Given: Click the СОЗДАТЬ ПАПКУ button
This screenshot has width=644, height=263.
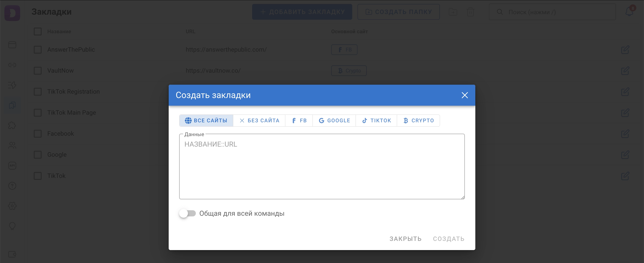Looking at the screenshot, I should click(x=398, y=12).
